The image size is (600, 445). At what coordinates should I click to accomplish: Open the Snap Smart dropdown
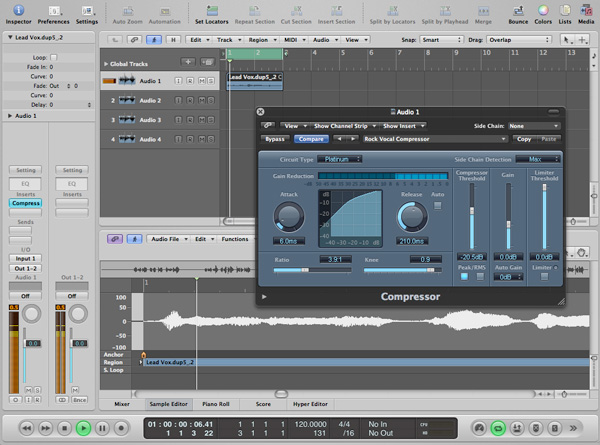tap(442, 40)
